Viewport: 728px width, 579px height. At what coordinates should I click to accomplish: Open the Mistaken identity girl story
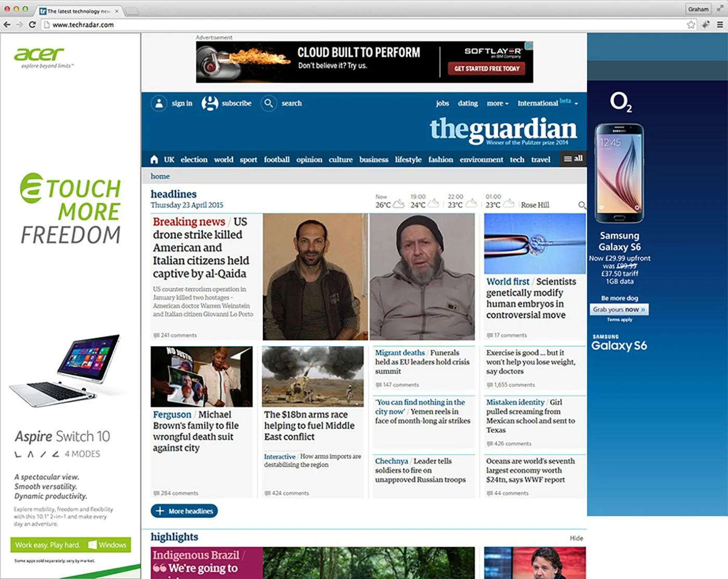coord(530,416)
